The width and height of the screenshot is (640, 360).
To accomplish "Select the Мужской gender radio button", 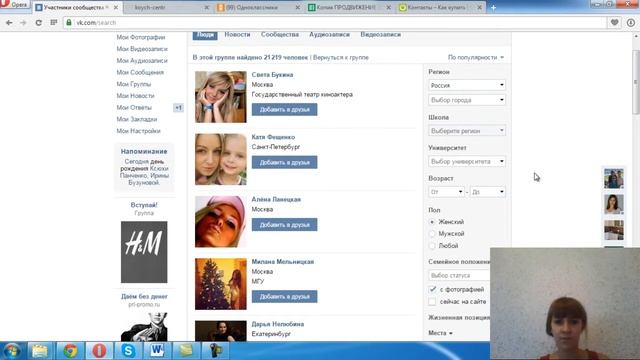I will (x=432, y=234).
